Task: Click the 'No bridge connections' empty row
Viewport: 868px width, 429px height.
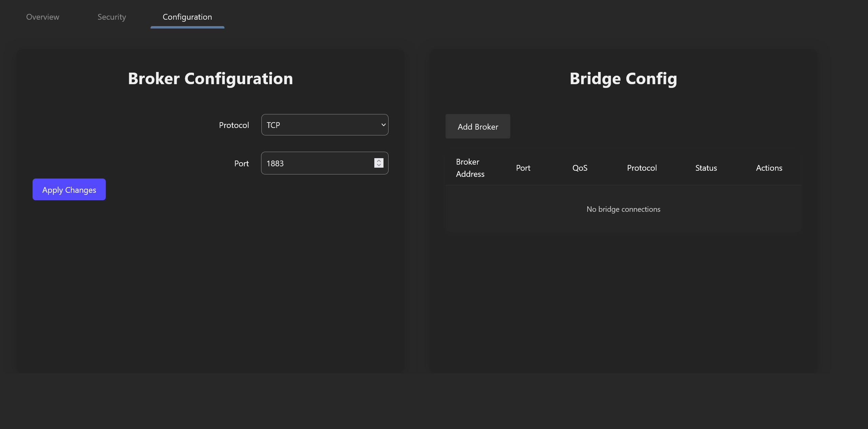Action: 623,209
